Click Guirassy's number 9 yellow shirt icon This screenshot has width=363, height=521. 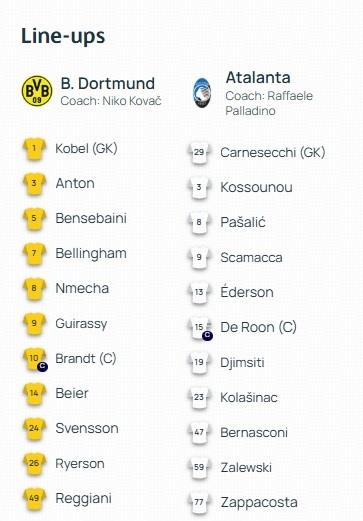[34, 324]
